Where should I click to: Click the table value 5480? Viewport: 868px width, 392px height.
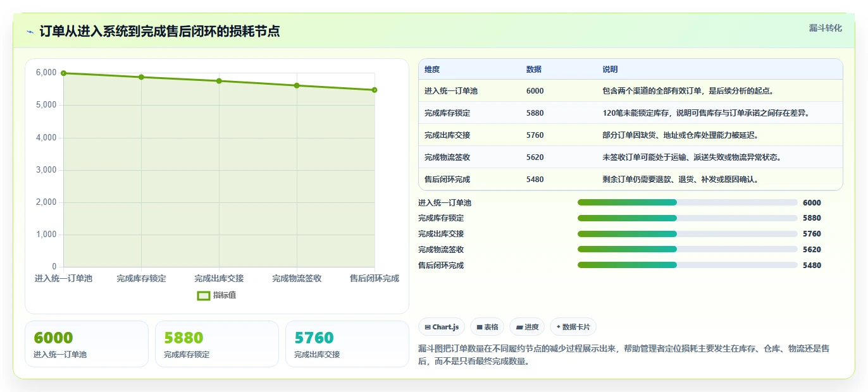pyautogui.click(x=535, y=180)
